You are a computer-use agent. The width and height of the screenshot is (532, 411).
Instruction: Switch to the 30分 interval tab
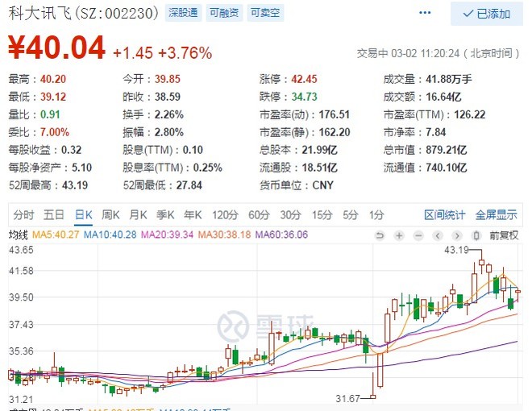[291, 215]
